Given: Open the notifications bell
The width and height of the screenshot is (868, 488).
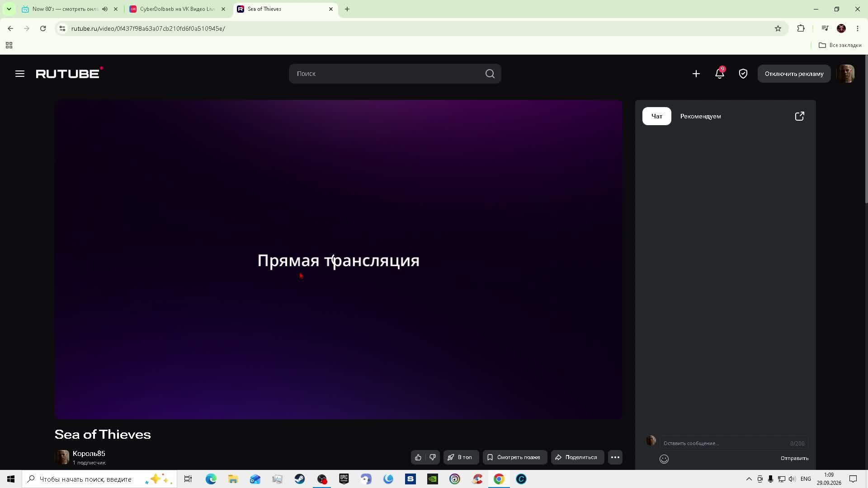Looking at the screenshot, I should point(720,73).
